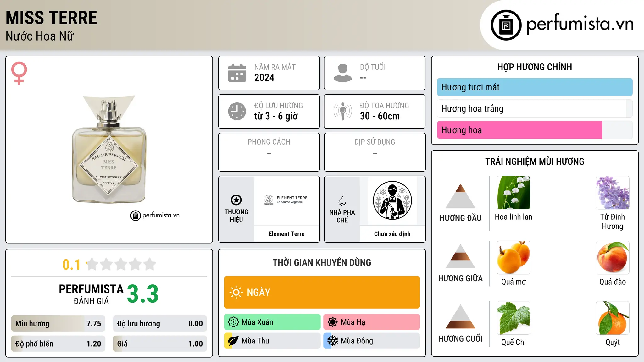Screen dimensions: 644x362
Task: Select the Quả mơ apricot image
Action: coord(514,258)
